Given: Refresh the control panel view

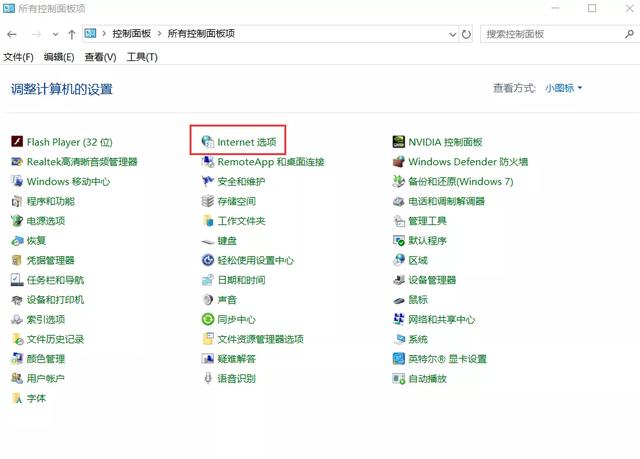Looking at the screenshot, I should point(466,34).
